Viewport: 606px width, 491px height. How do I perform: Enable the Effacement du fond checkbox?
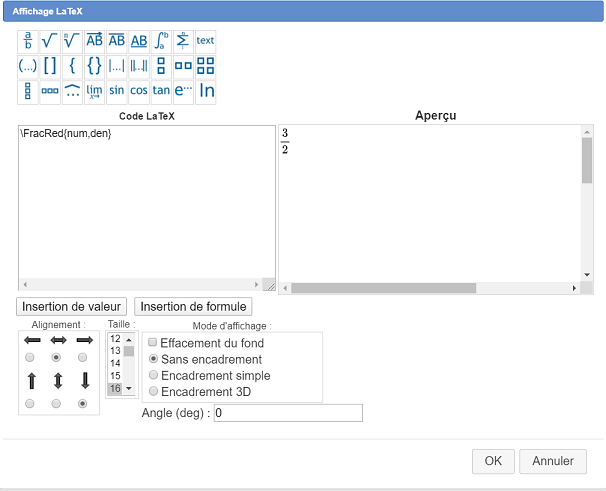(x=153, y=343)
